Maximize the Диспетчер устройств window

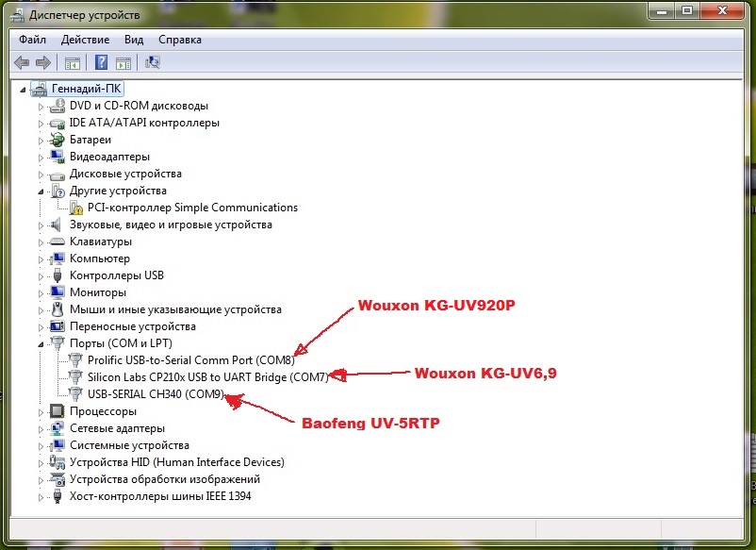pos(687,11)
